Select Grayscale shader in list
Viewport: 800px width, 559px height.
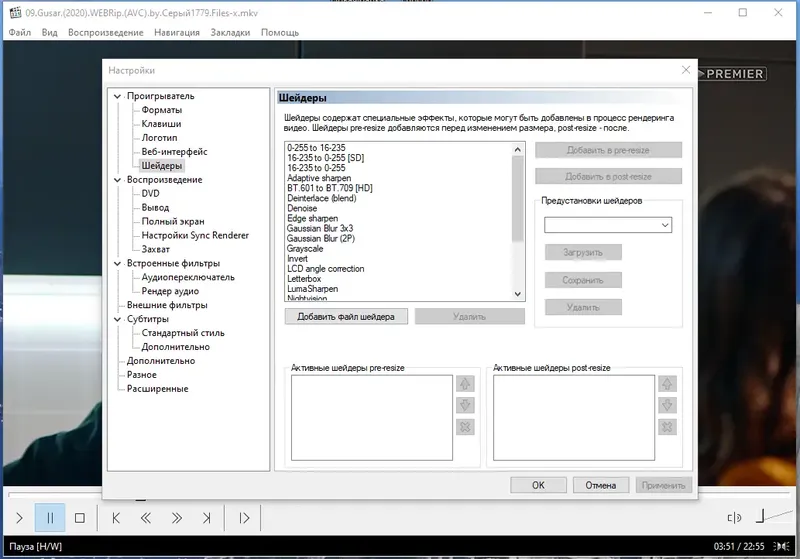pyautogui.click(x=305, y=249)
